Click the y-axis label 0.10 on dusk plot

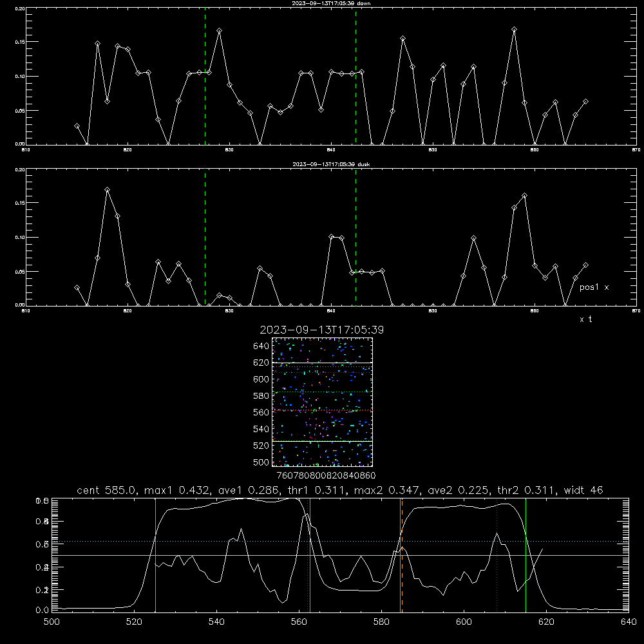pos(20,238)
